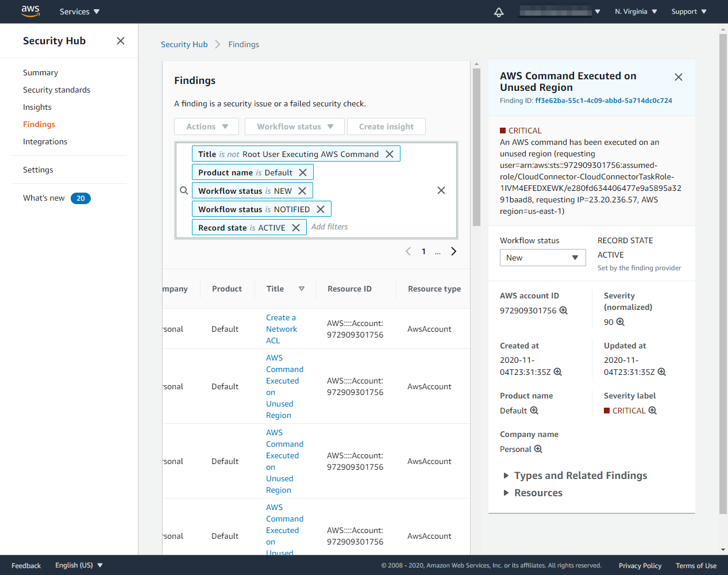Click the page's main vertical scrollbar

tap(723, 274)
